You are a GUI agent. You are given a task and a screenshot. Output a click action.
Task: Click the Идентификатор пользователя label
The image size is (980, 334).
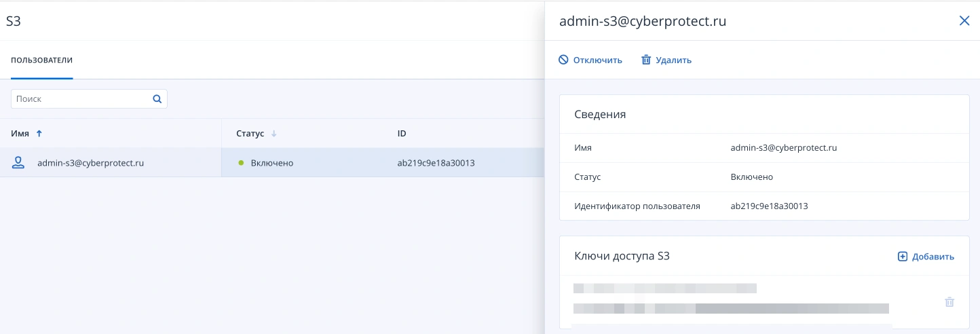[x=637, y=206]
